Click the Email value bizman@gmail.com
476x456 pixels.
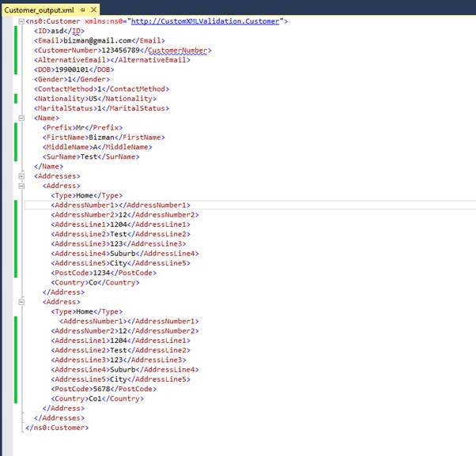[97, 40]
